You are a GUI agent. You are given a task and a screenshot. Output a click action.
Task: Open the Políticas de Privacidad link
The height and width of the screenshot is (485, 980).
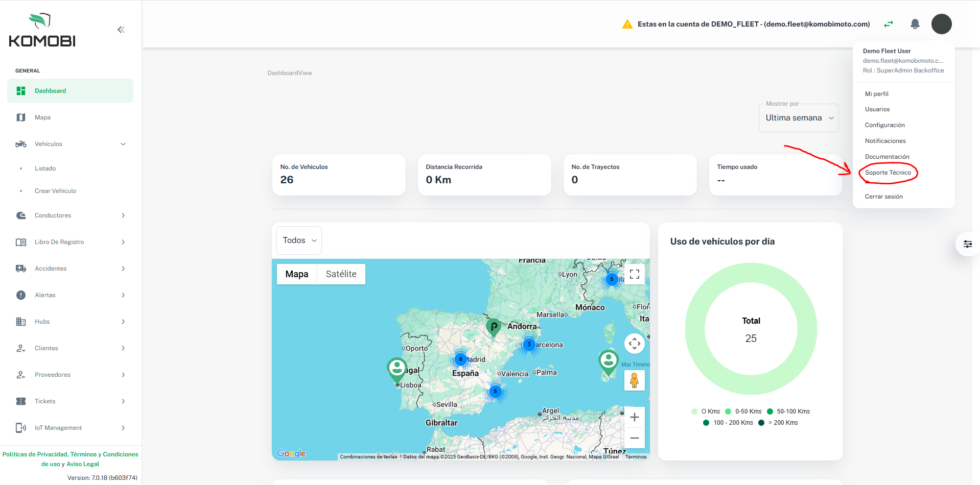click(x=35, y=454)
